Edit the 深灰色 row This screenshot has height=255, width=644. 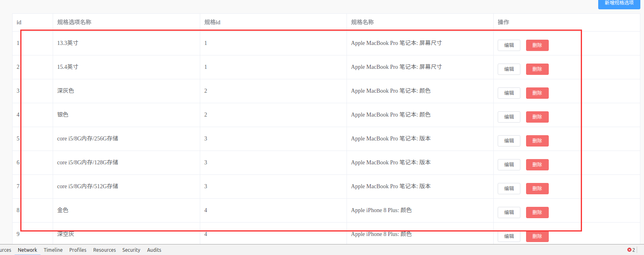coord(509,93)
